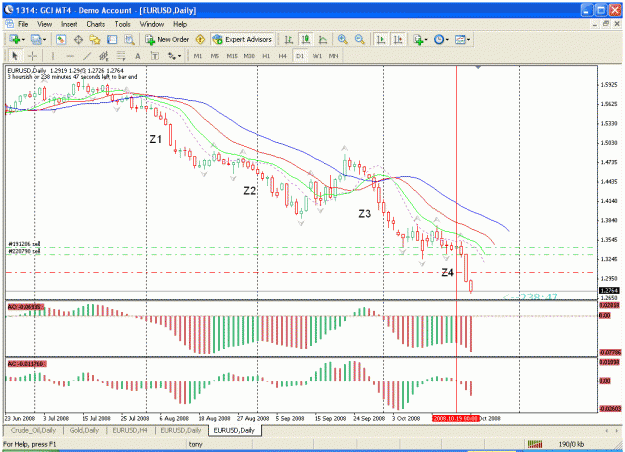This screenshot has width=625, height=452.
Task: Click the chart shift triangle marker
Action: [478, 67]
